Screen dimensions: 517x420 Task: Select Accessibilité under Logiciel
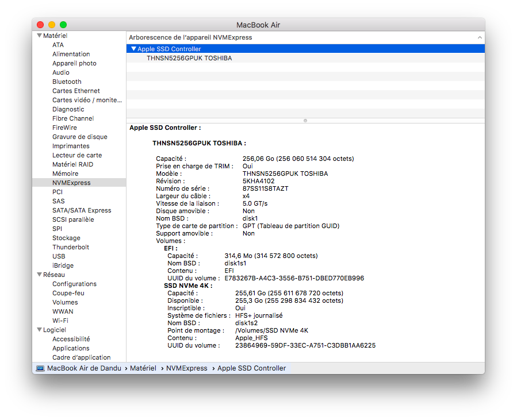pos(71,340)
